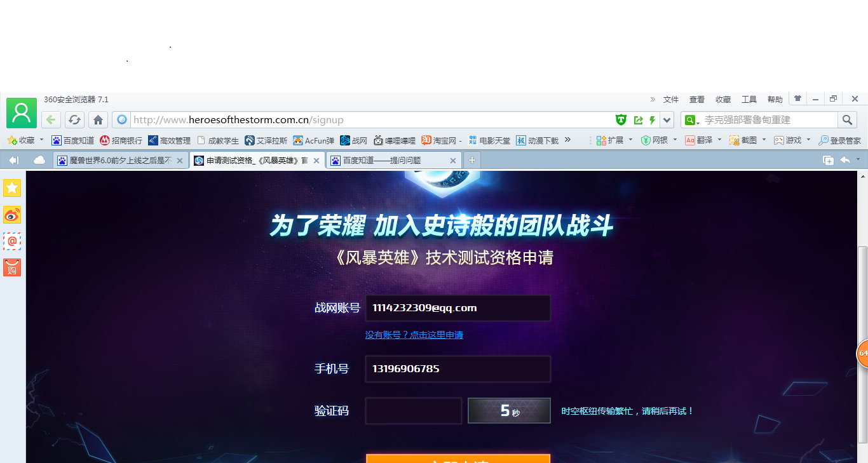Open the 翻译 translate tool
This screenshot has height=463, width=868.
(699, 140)
